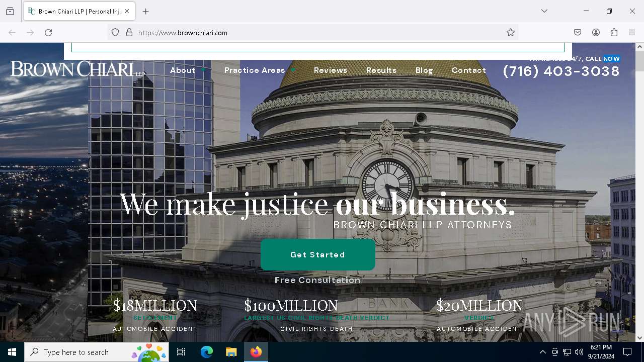Click the taskbar search box
The height and width of the screenshot is (362, 644).
pos(97,352)
